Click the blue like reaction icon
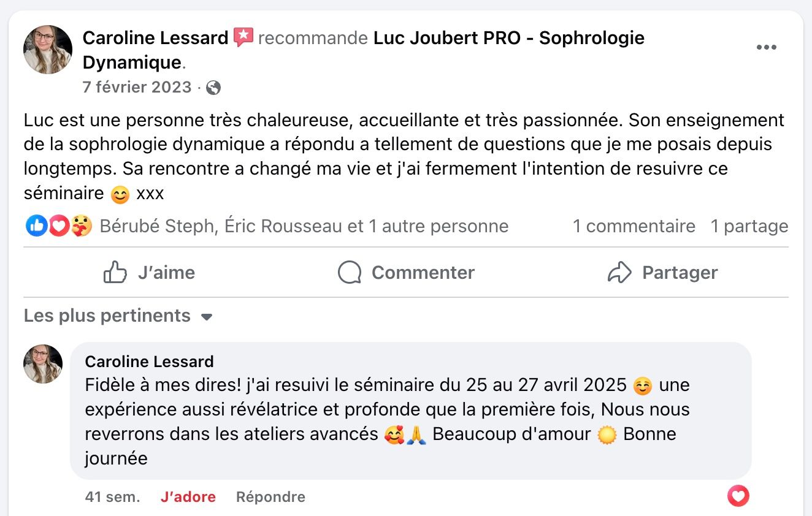This screenshot has width=812, height=516. 36,226
